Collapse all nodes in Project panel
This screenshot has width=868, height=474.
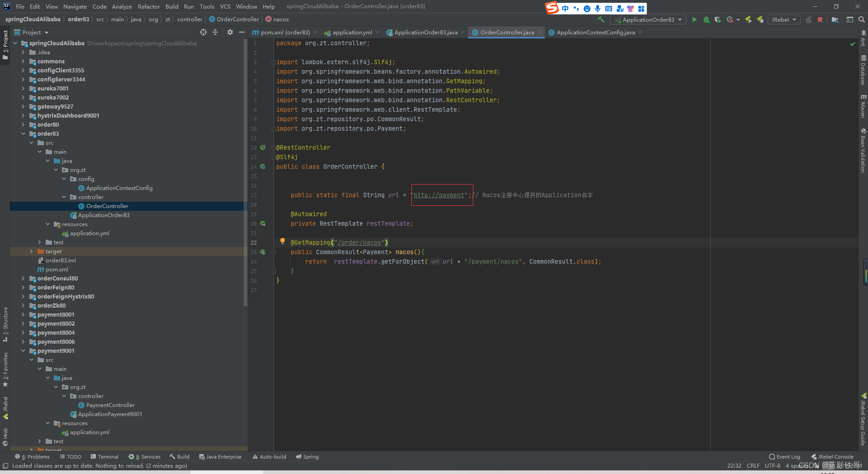215,32
